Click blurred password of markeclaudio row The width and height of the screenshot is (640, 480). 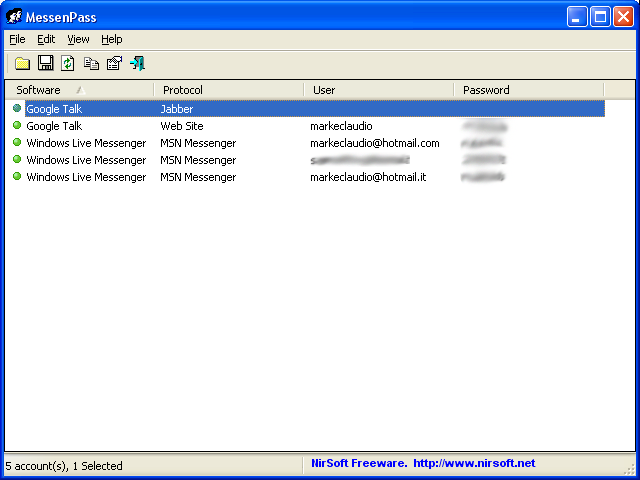pyautogui.click(x=484, y=126)
